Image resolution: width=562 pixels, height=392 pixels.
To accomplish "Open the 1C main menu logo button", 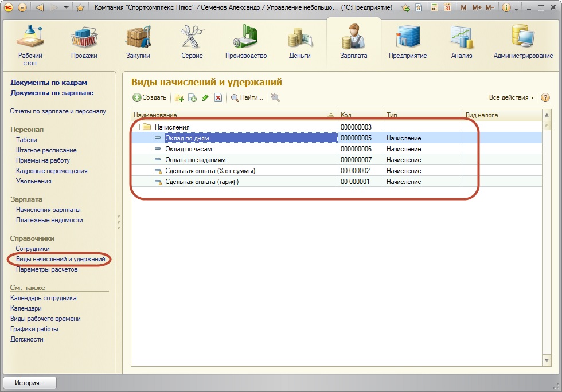I will 8,7.
